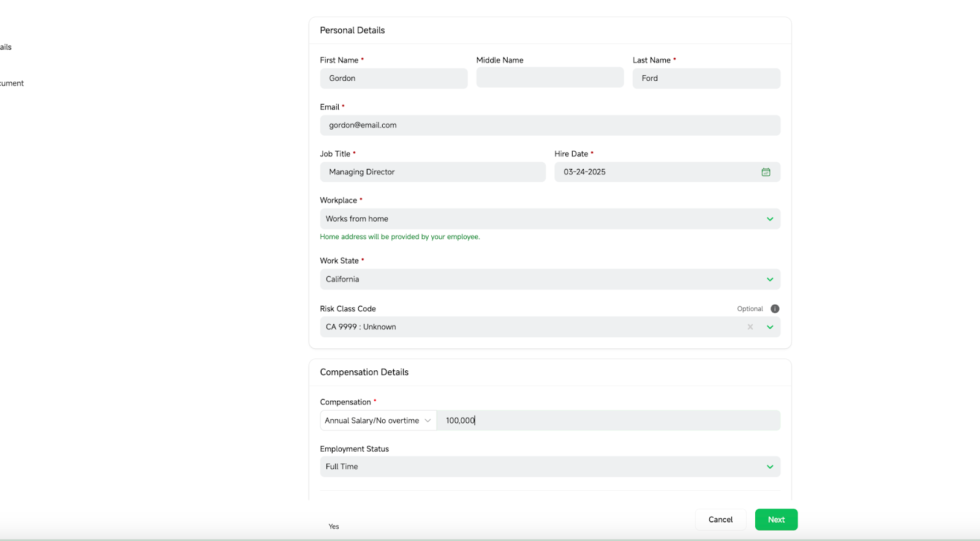Expand the Employment Status dropdown
This screenshot has width=980, height=541.
click(x=770, y=467)
